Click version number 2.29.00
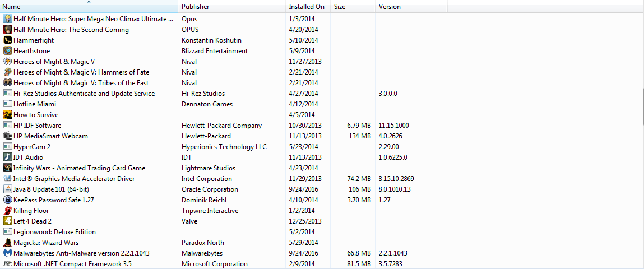The width and height of the screenshot is (644, 269). point(389,147)
